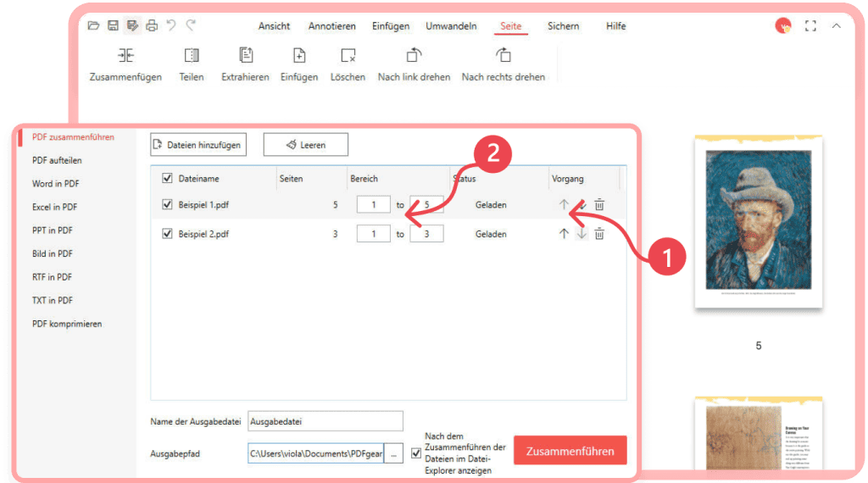The width and height of the screenshot is (868, 483).
Task: Click the red user profile avatar
Action: pyautogui.click(x=782, y=25)
